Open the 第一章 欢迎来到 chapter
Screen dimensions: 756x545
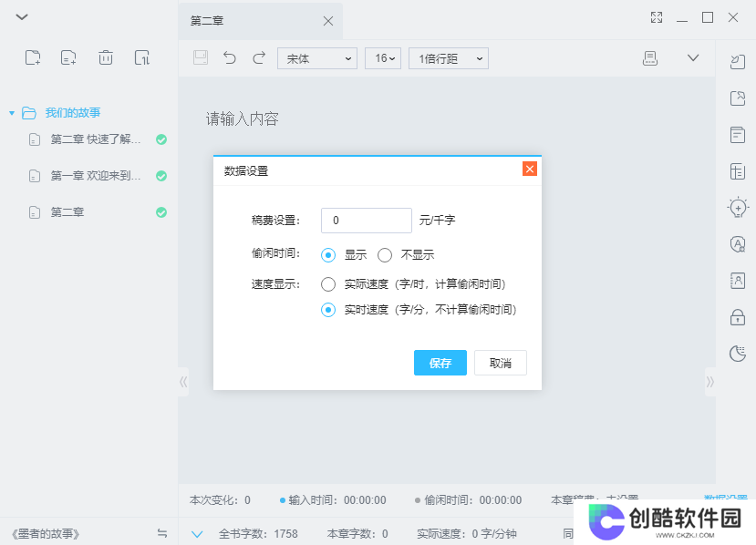tap(96, 175)
